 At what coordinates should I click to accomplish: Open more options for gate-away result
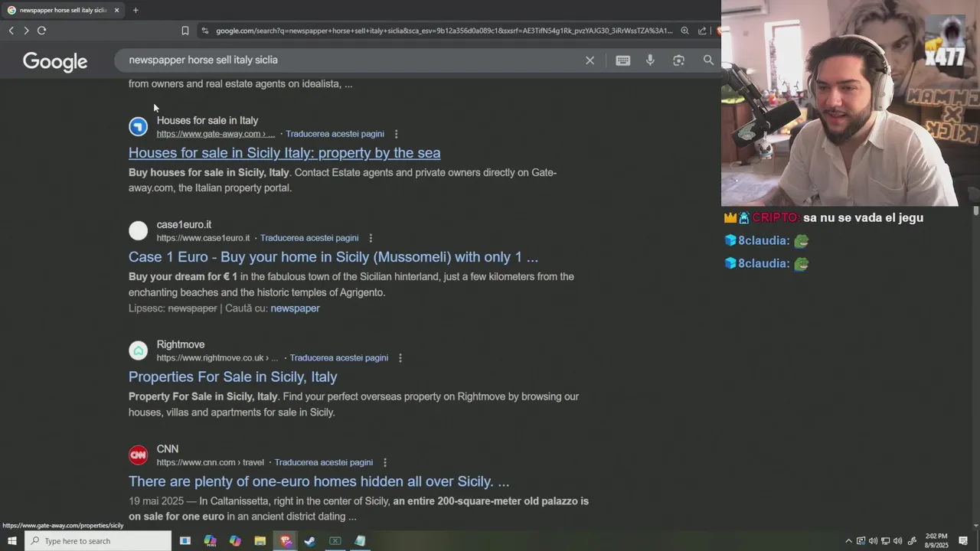click(396, 134)
